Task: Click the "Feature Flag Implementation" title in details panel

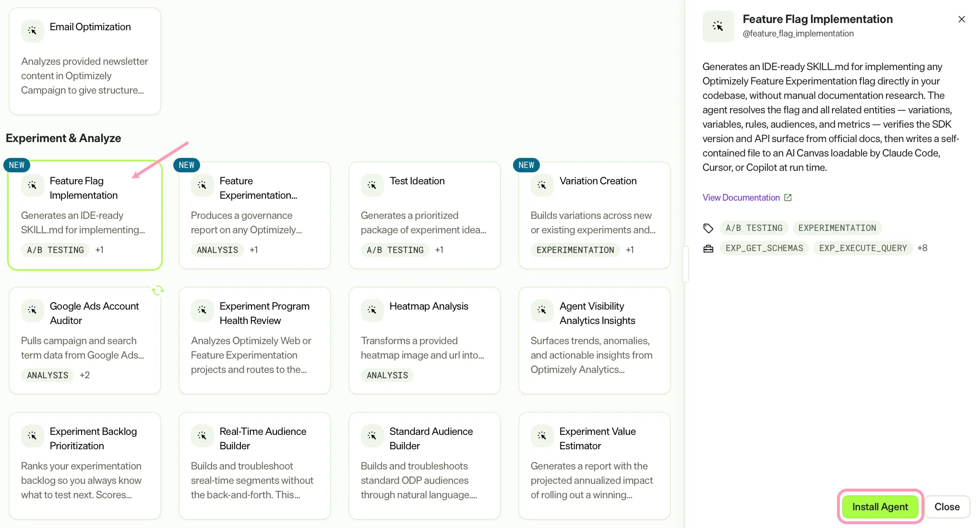Action: pos(818,19)
